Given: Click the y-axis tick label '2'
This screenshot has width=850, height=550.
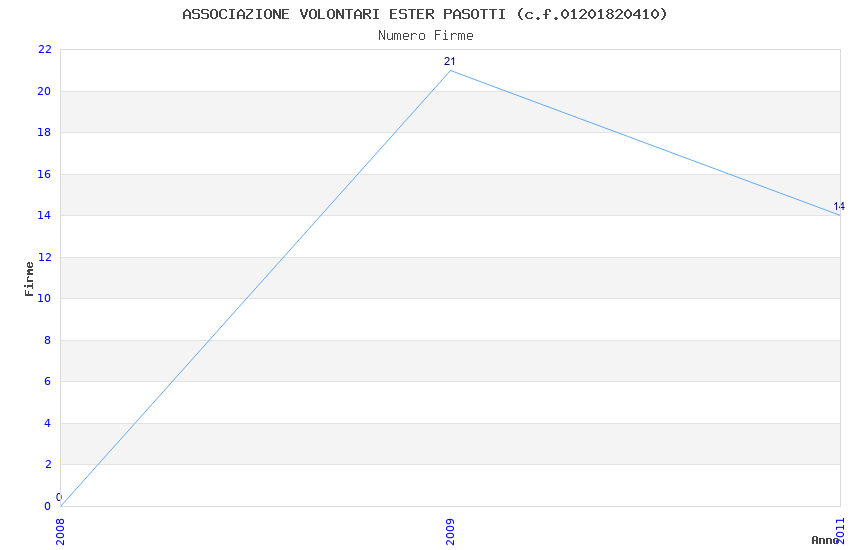Looking at the screenshot, I should point(48,464).
